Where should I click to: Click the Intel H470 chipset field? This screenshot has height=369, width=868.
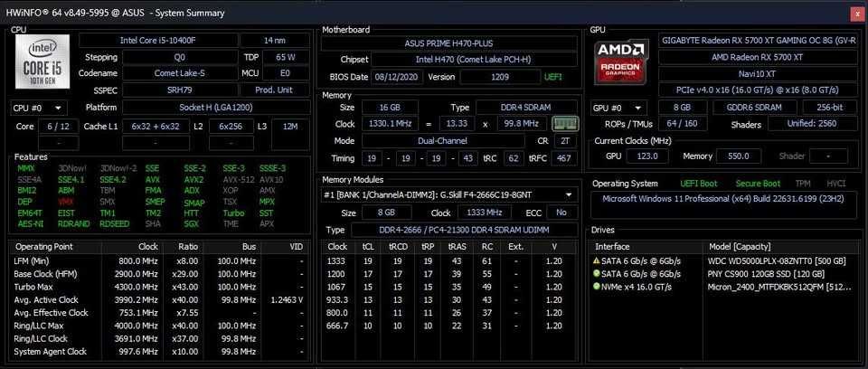pos(473,60)
